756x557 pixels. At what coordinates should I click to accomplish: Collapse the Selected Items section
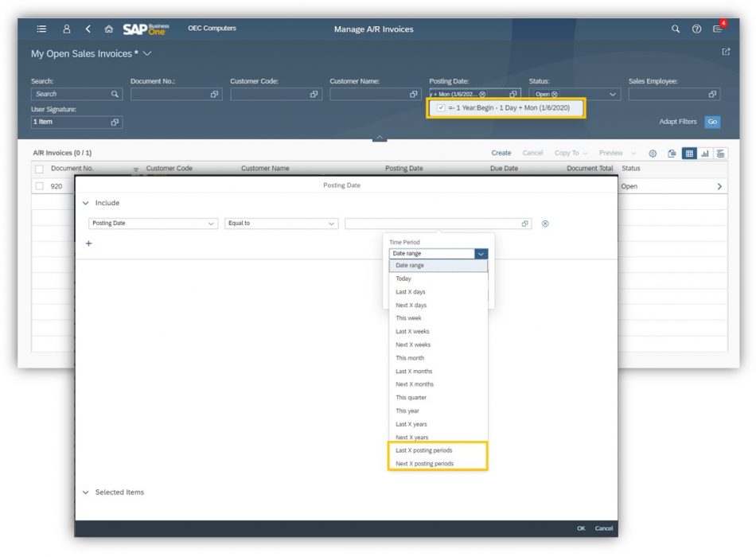(86, 493)
